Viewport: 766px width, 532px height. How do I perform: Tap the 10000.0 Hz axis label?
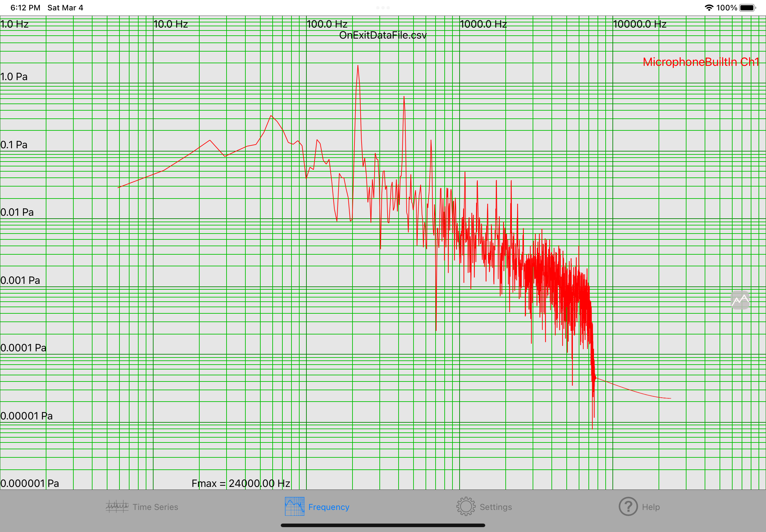click(x=640, y=24)
